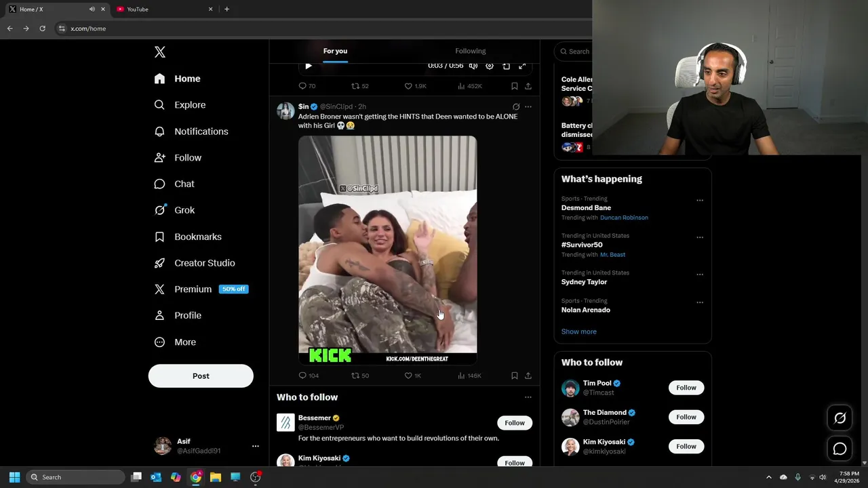Open more options on Sin's post
868x488 pixels.
pyautogui.click(x=528, y=107)
